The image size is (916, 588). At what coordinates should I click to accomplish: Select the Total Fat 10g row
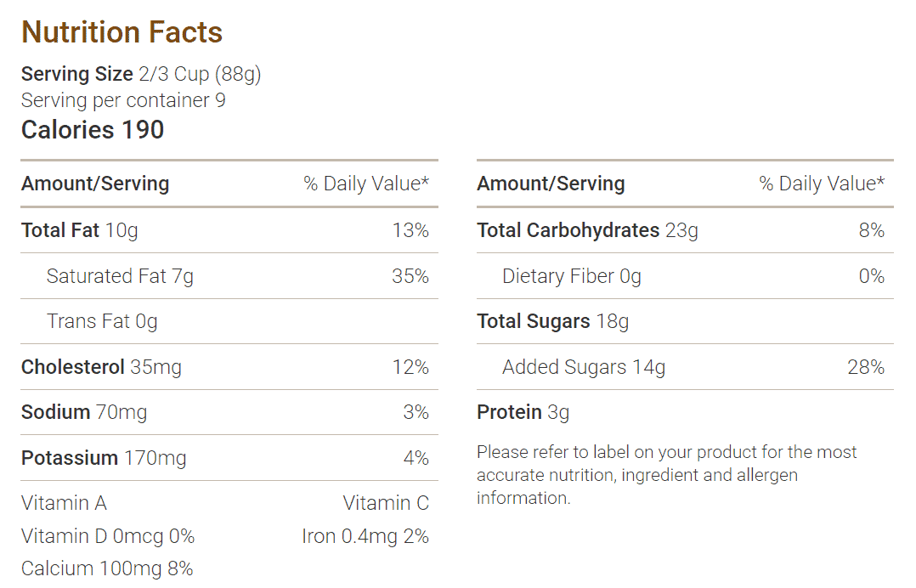[x=229, y=230]
